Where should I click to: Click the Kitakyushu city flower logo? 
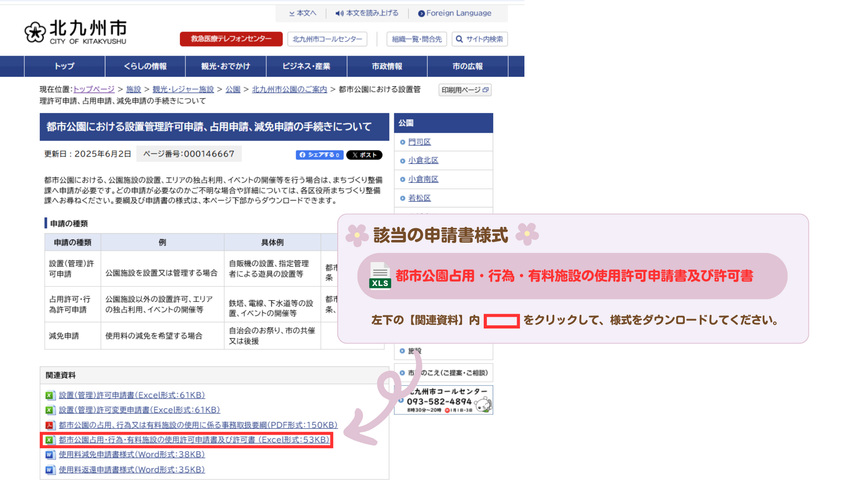tap(35, 32)
